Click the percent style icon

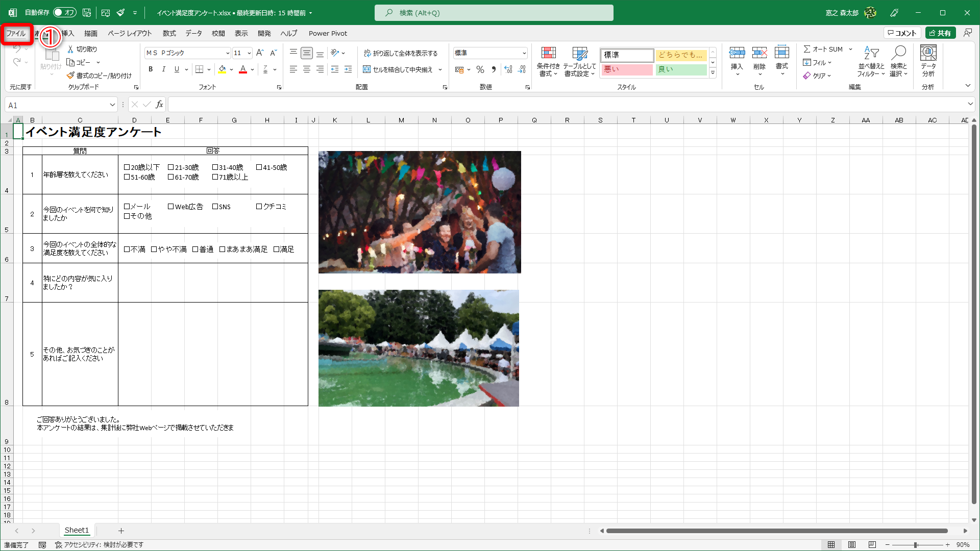(x=480, y=69)
